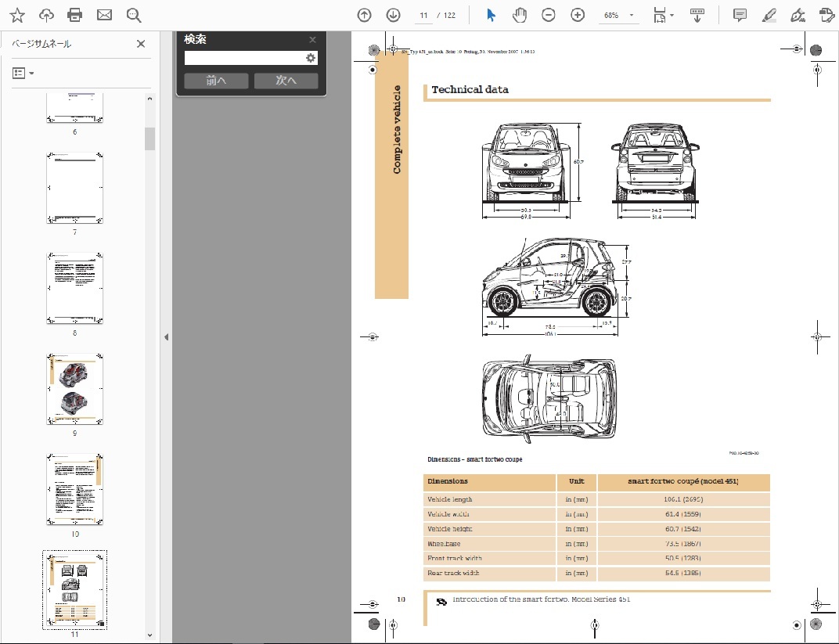
Task: Send the file via the envelope icon
Action: pos(104,15)
